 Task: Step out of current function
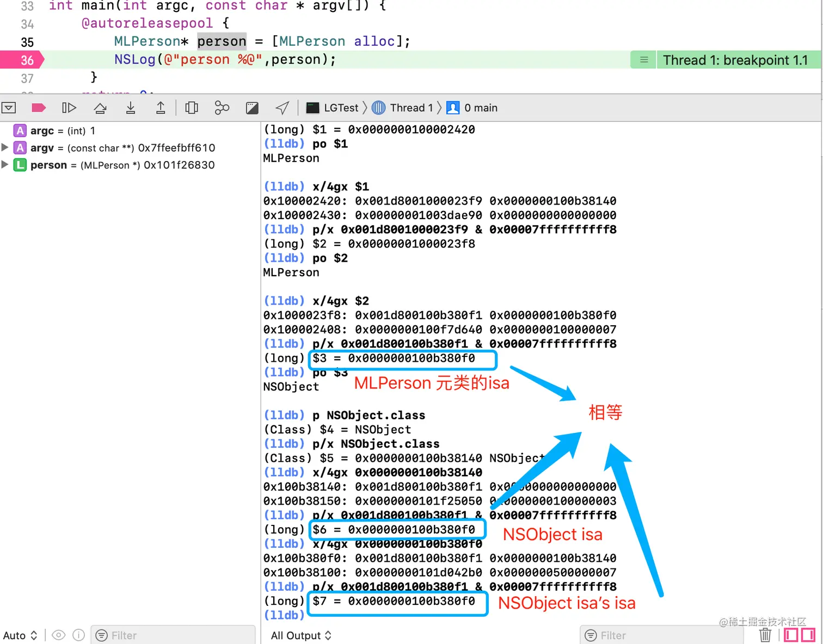(x=161, y=108)
